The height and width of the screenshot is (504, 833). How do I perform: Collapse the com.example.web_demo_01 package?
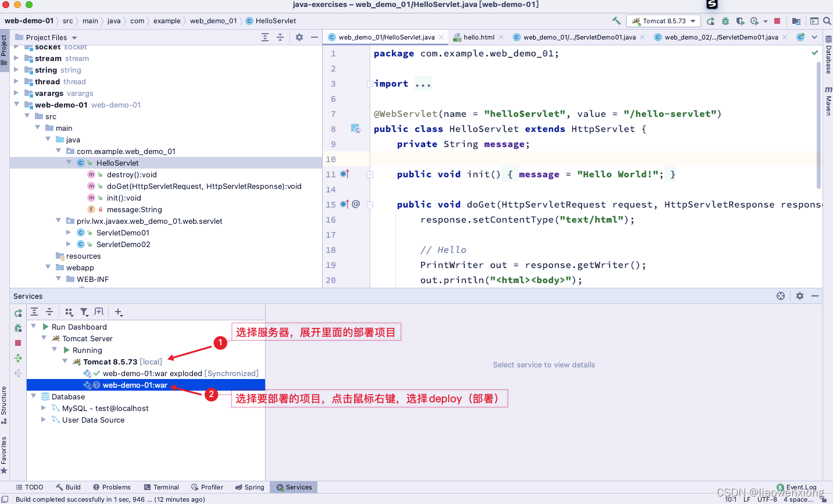(x=58, y=151)
